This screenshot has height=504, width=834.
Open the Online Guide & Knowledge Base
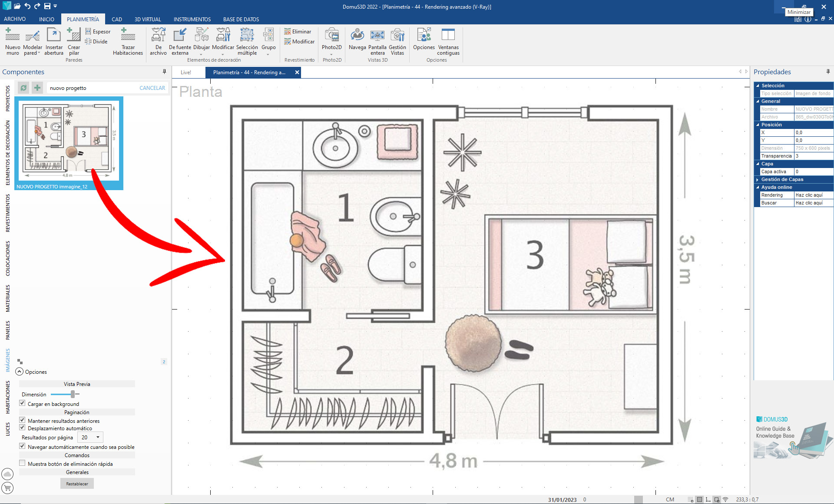(x=793, y=438)
